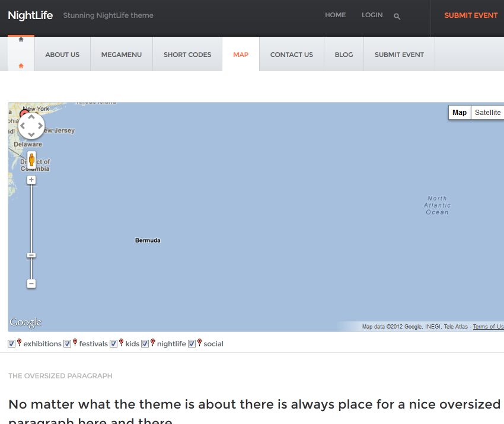
Task: Click the exhibitions pin marker icon
Action: click(20, 343)
